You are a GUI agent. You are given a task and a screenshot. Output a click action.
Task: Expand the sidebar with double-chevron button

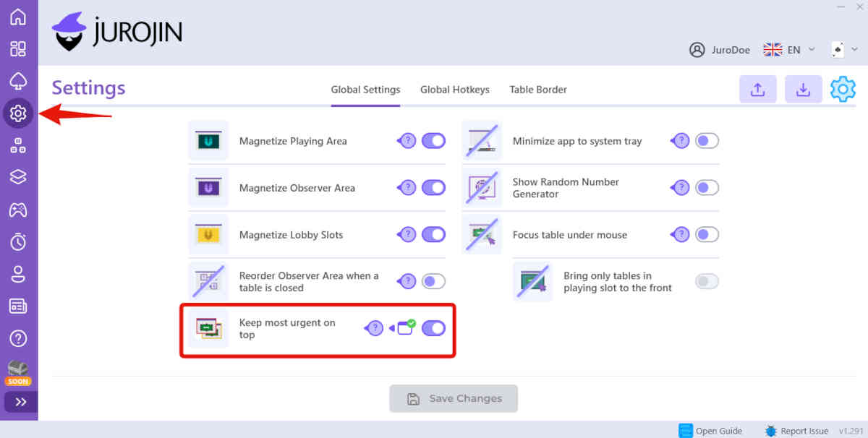[x=20, y=402]
